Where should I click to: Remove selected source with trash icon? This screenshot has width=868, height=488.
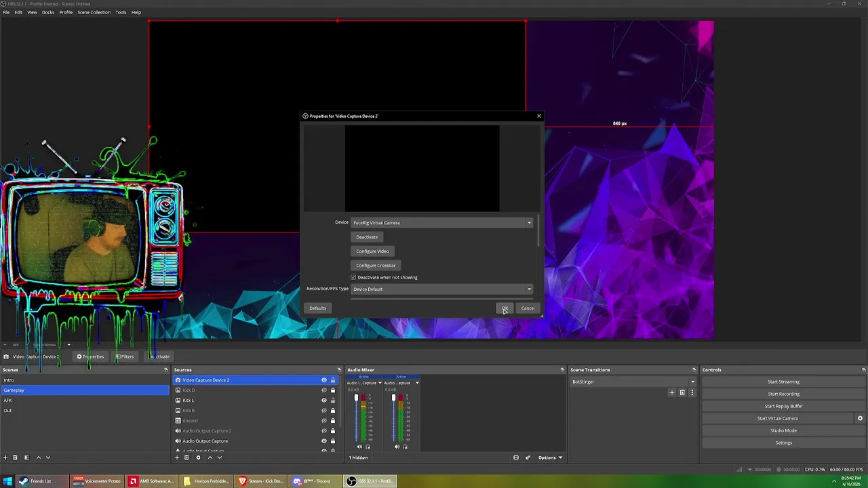[x=186, y=457]
